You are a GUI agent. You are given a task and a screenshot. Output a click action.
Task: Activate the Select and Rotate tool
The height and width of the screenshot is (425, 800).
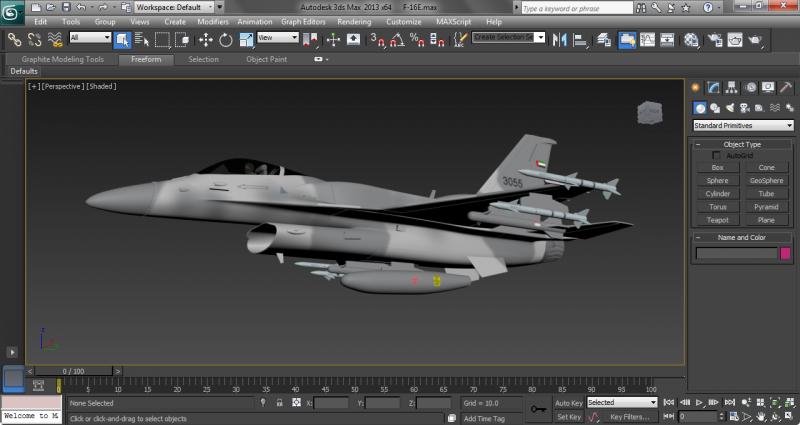click(226, 40)
